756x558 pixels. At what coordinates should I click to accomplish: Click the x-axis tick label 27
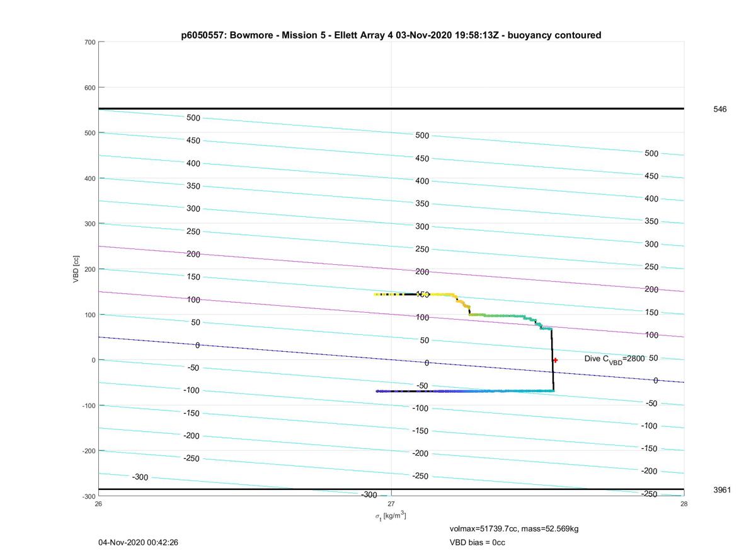391,504
